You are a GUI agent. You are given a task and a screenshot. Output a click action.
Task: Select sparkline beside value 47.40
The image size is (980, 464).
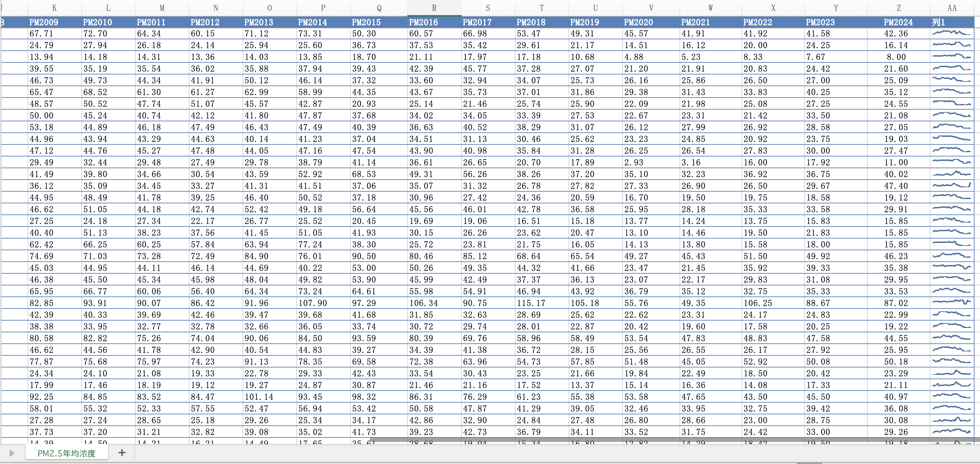coord(951,186)
